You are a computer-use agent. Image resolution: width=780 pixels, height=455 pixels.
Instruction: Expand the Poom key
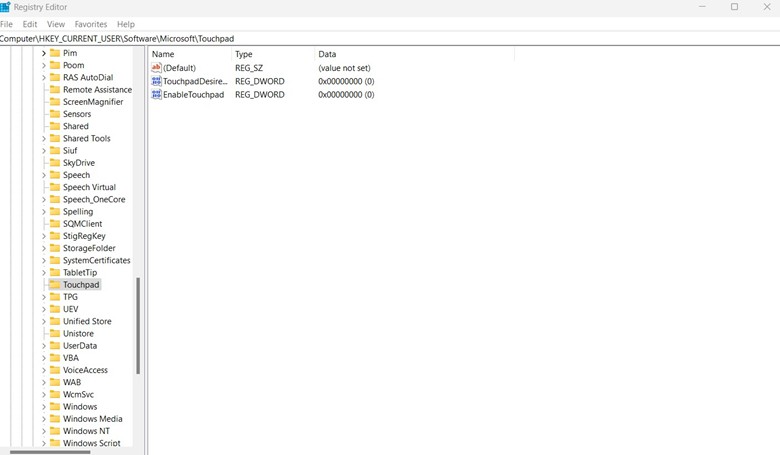(x=44, y=65)
